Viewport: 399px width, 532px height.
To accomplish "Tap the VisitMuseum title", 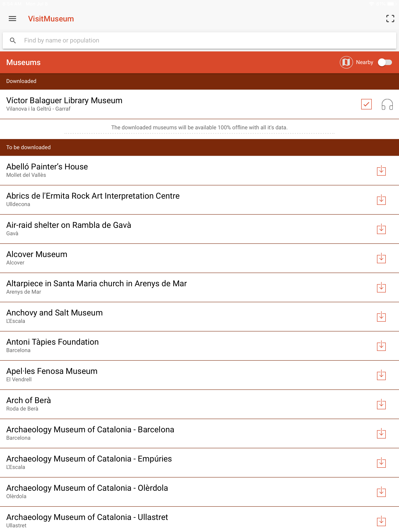I will pyautogui.click(x=51, y=19).
